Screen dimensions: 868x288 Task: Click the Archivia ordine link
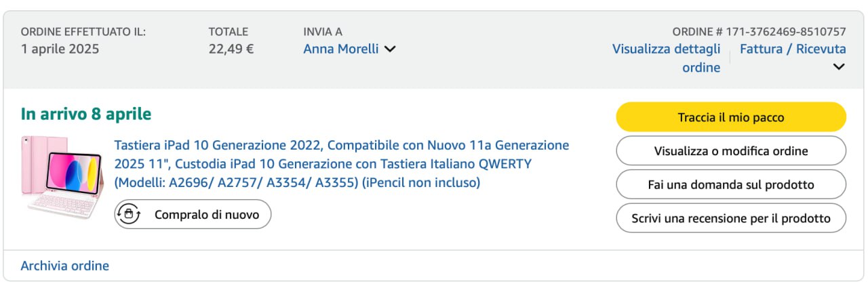pos(65,266)
